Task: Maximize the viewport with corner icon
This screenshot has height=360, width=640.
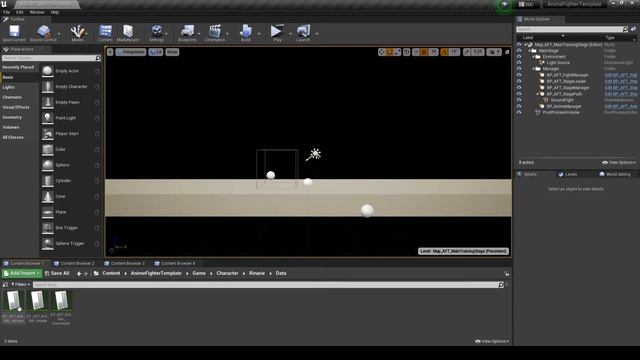Action: (507, 52)
